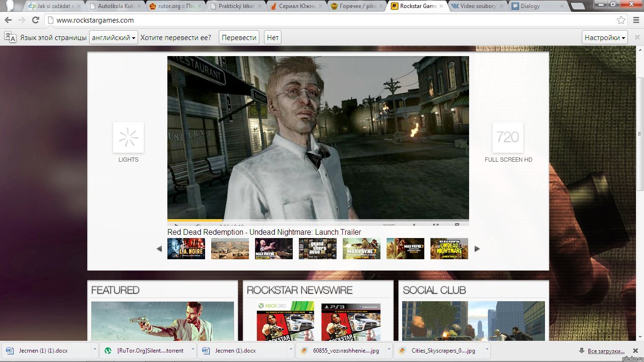Open a new tab button
The width and height of the screenshot is (644, 362).
coord(578,7)
